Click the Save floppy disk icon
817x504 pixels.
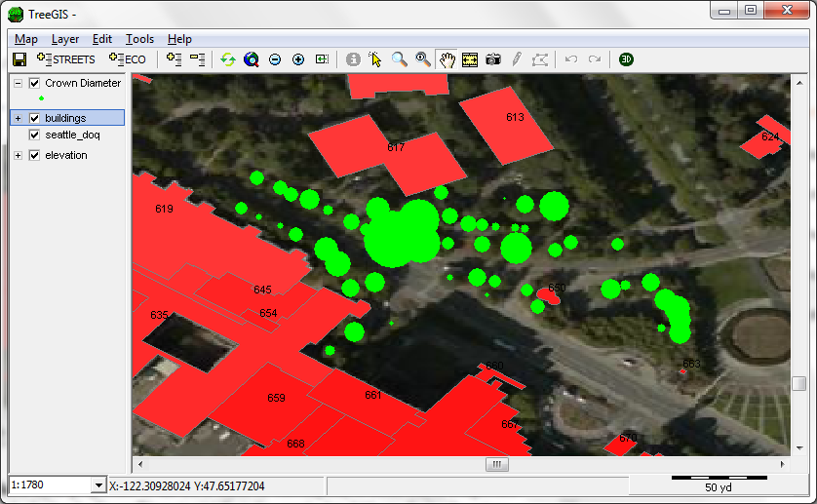pyautogui.click(x=19, y=59)
